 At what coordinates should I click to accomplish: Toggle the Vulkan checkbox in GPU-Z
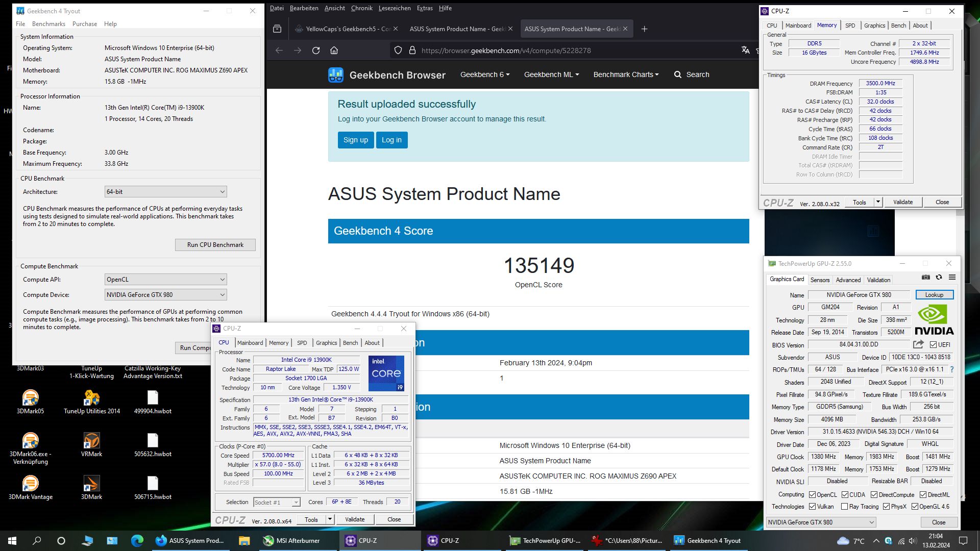pyautogui.click(x=812, y=507)
